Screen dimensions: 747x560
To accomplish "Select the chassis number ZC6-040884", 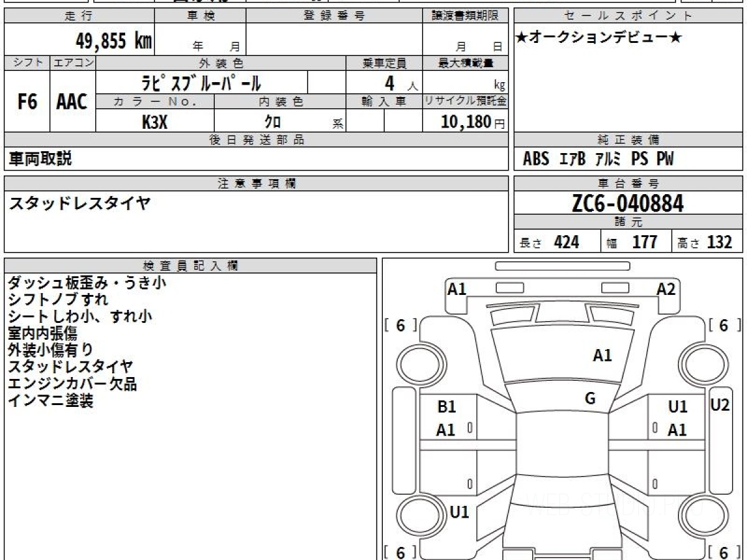I will click(627, 203).
